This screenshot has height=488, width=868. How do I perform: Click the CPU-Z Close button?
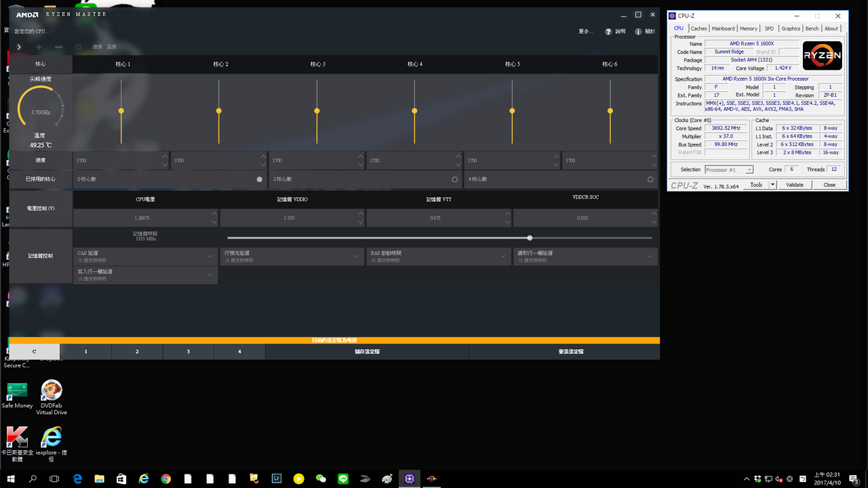(829, 184)
